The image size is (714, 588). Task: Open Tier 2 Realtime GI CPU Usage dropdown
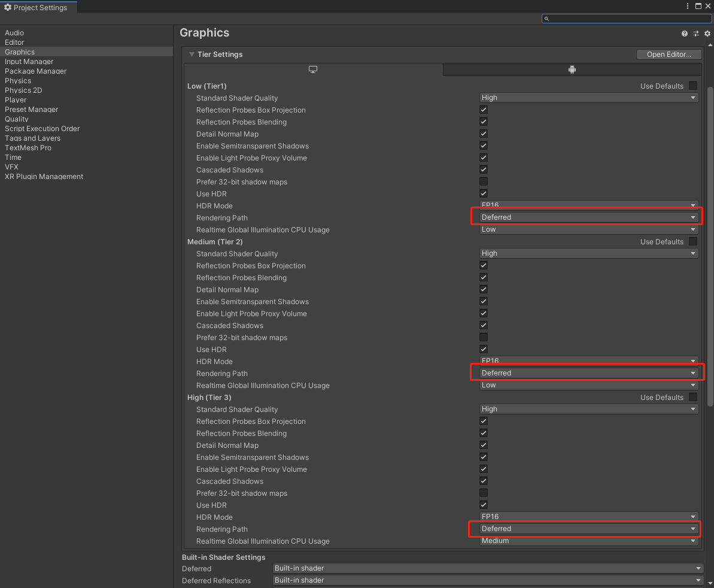pyautogui.click(x=589, y=385)
